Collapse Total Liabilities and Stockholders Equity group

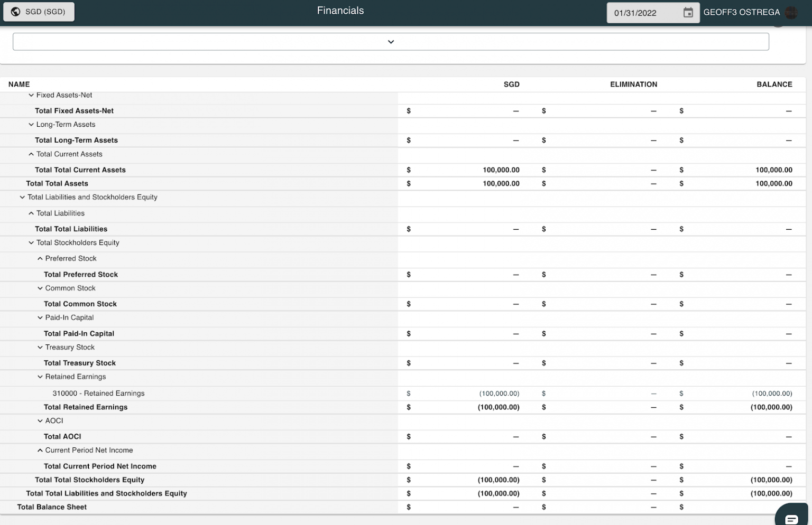point(22,197)
